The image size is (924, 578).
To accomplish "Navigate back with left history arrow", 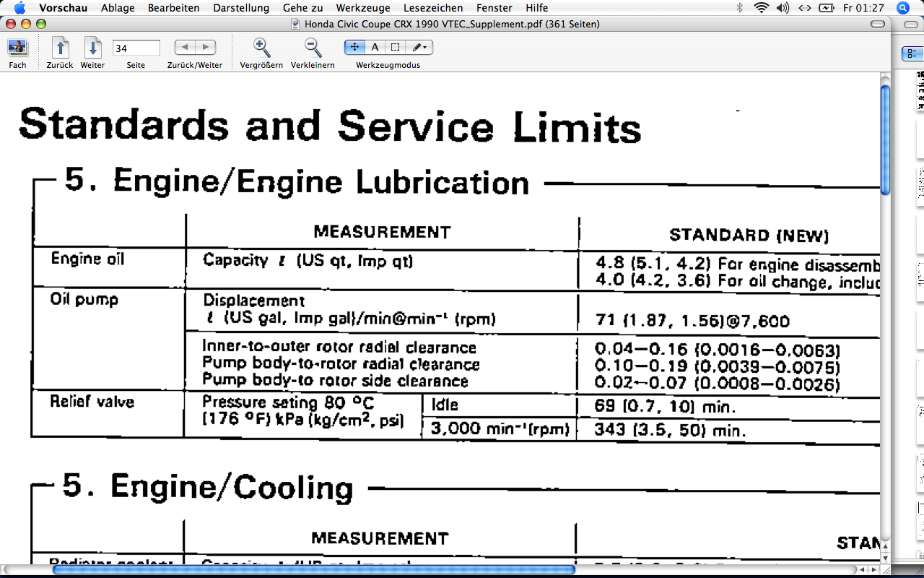I will 185,48.
